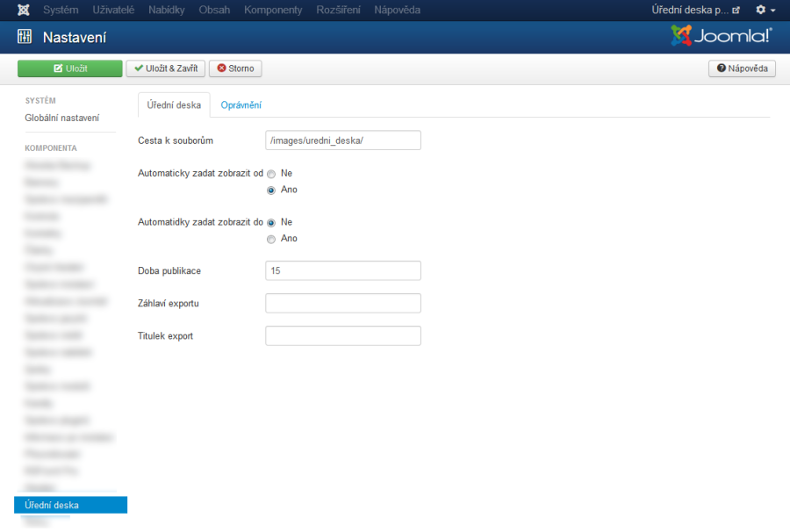Image resolution: width=790 pixels, height=532 pixels.
Task: Open the Systém dropdown menu
Action: [x=61, y=10]
